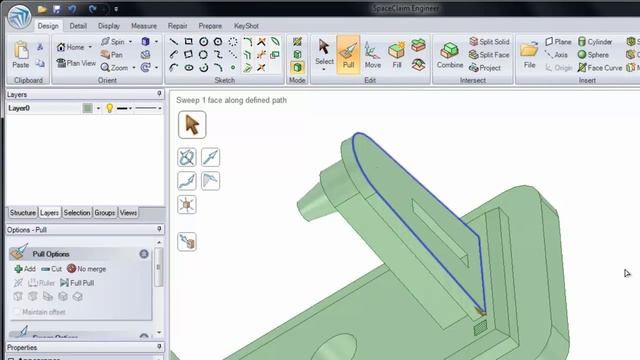Viewport: 640px width, 360px height.
Task: Click the Redo arrow in title bar
Action: point(92,9)
